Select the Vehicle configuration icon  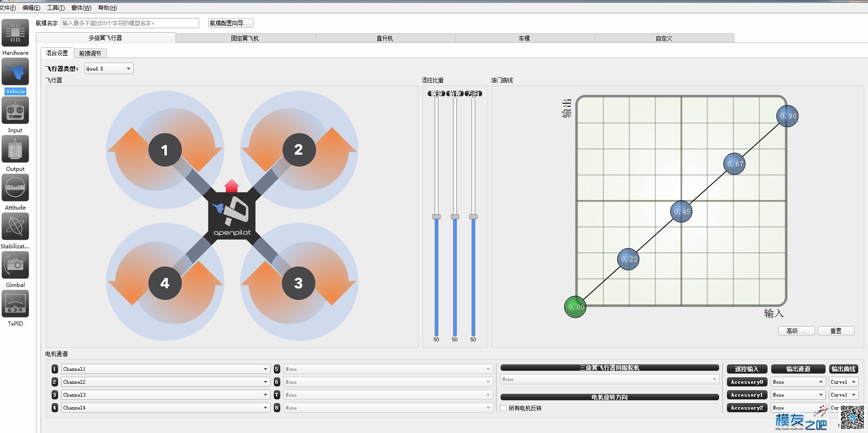point(15,71)
